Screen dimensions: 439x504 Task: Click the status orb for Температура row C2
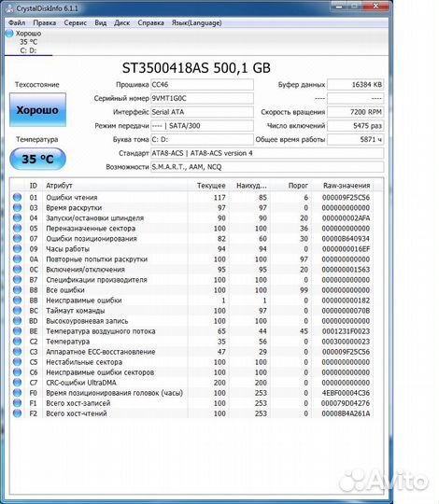[x=17, y=341]
